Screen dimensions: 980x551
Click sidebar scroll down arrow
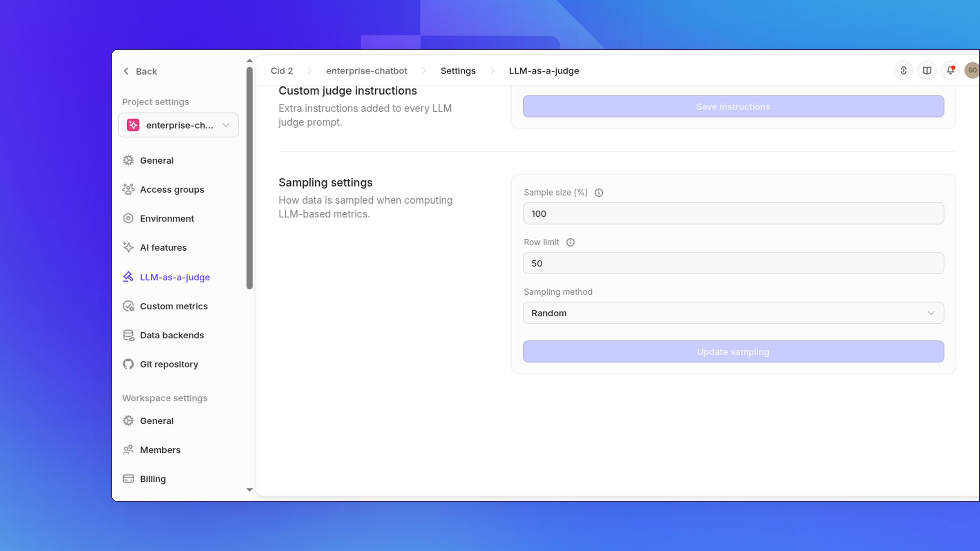(249, 490)
